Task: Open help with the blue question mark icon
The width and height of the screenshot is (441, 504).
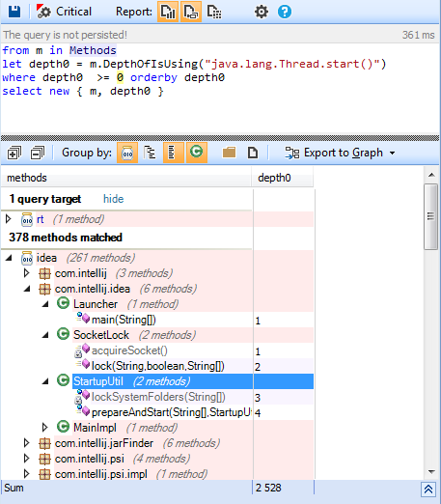Action: 285,12
